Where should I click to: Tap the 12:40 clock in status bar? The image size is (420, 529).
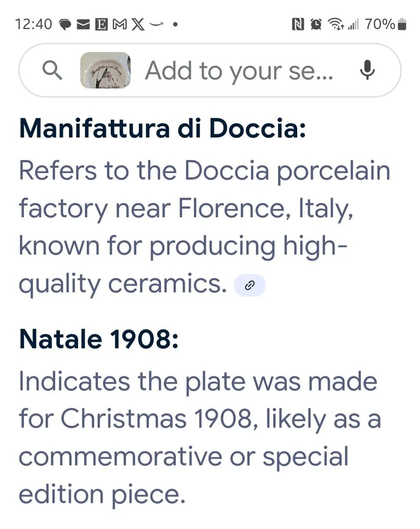(x=33, y=24)
